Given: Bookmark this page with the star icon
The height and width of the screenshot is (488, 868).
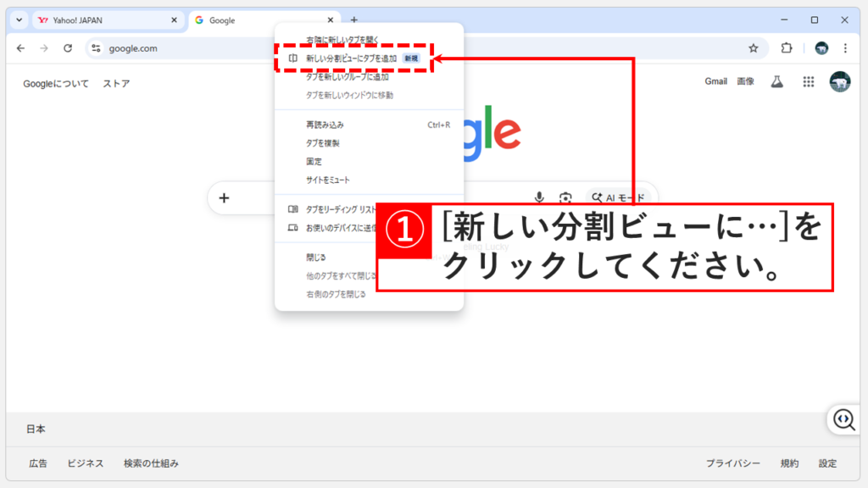Looking at the screenshot, I should (752, 48).
